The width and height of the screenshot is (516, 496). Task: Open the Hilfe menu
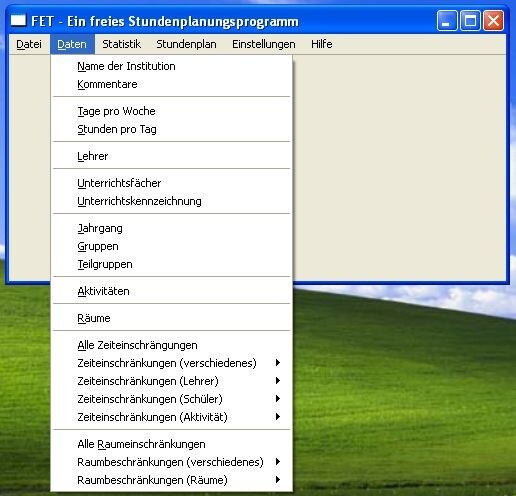pos(322,44)
